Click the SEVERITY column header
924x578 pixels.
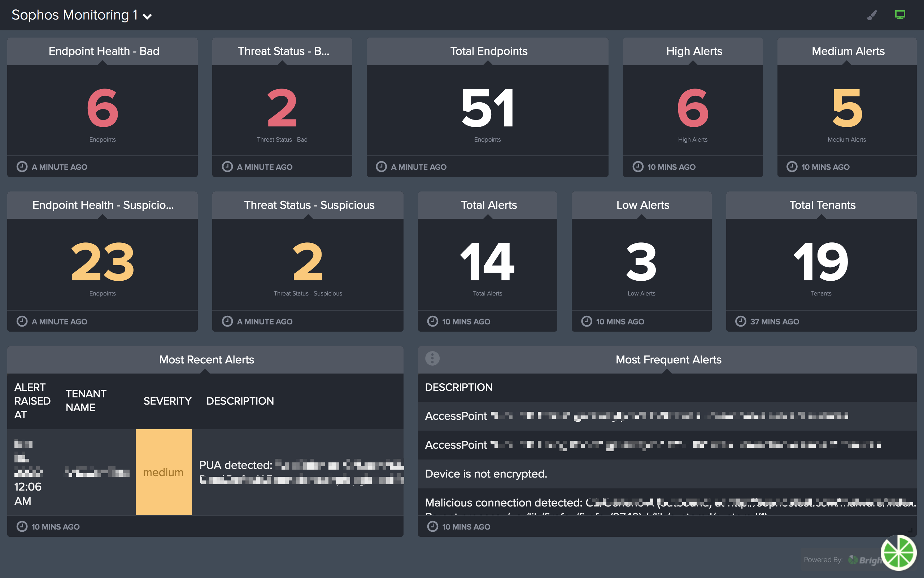[167, 401]
